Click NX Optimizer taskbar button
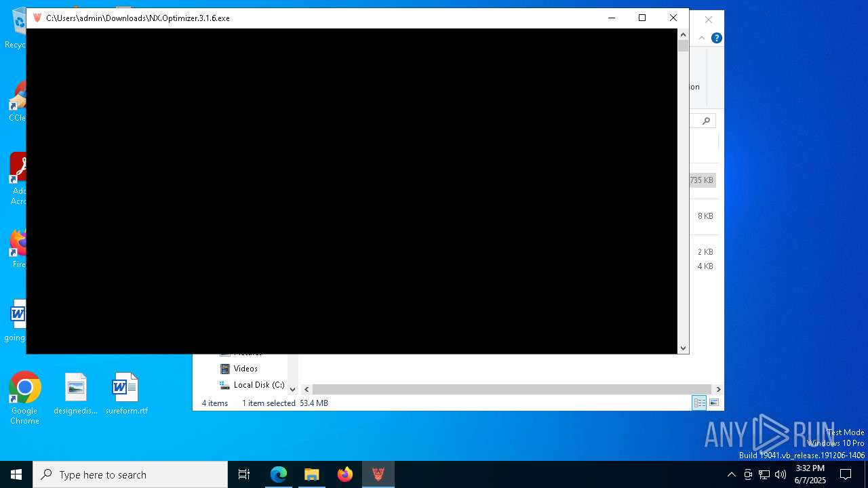868x488 pixels. [x=378, y=474]
